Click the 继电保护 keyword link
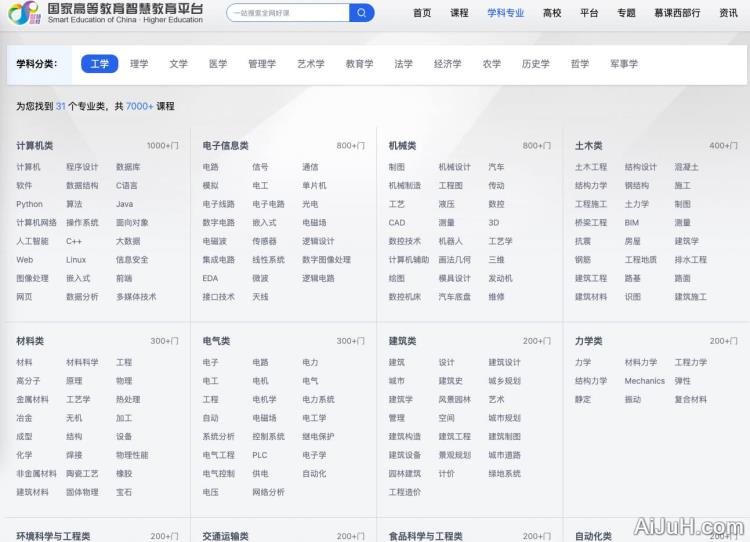 point(318,436)
